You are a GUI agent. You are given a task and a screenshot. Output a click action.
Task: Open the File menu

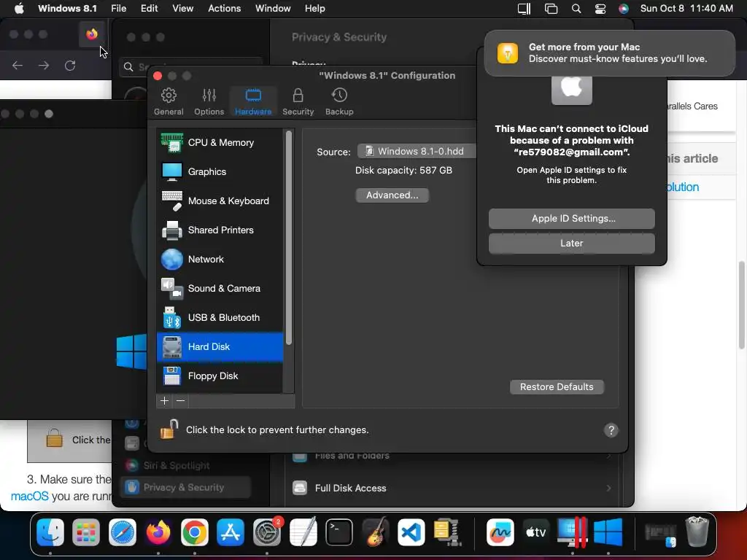point(119,8)
